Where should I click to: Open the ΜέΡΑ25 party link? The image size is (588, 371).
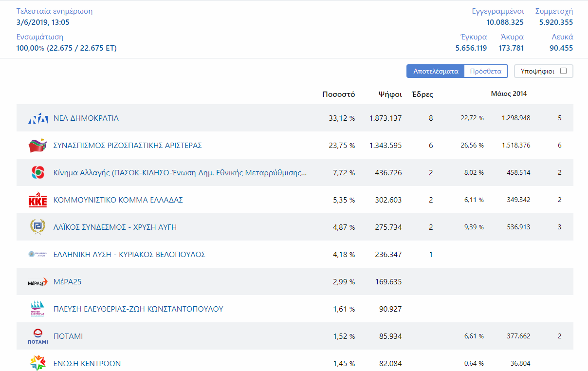pos(68,282)
